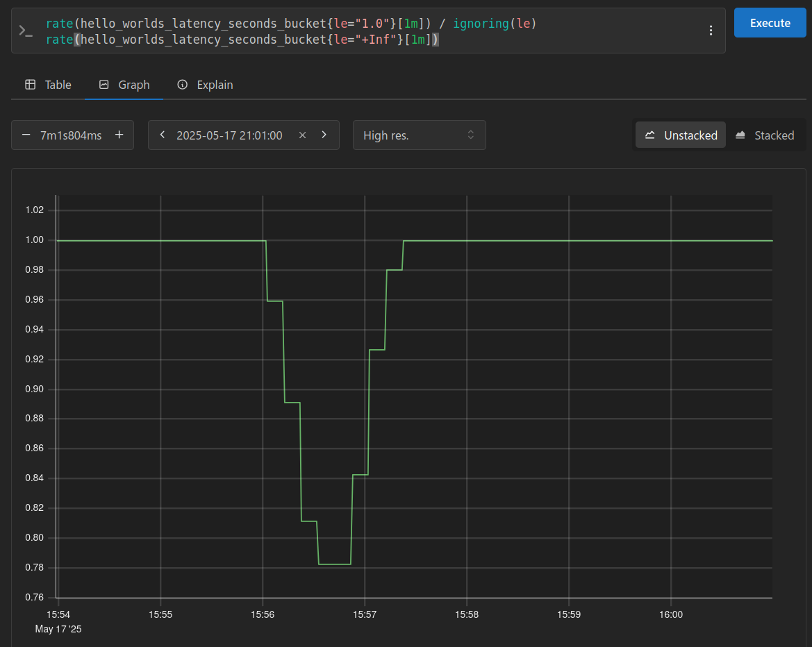
Task: Click the 7m1s804ms range field
Action: tap(71, 135)
